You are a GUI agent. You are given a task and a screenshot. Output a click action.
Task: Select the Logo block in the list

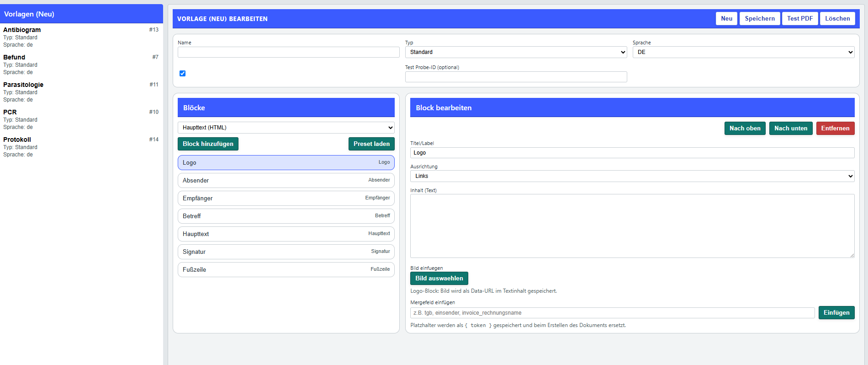tap(286, 163)
